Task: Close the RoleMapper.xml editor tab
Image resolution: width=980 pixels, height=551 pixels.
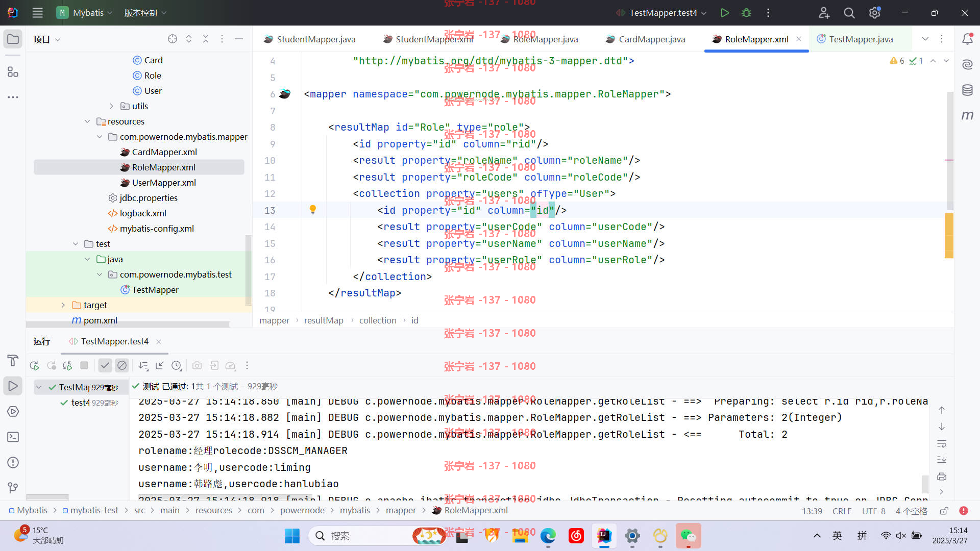Action: 799,39
